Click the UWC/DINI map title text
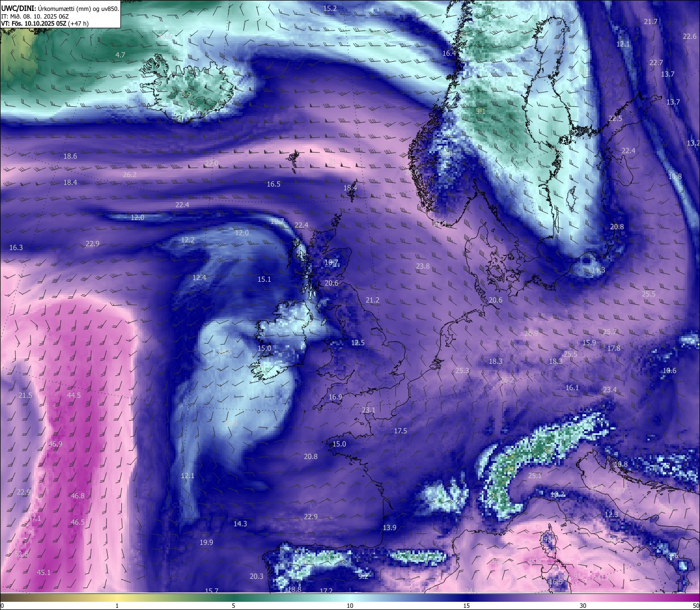700x610 pixels. pyautogui.click(x=60, y=8)
